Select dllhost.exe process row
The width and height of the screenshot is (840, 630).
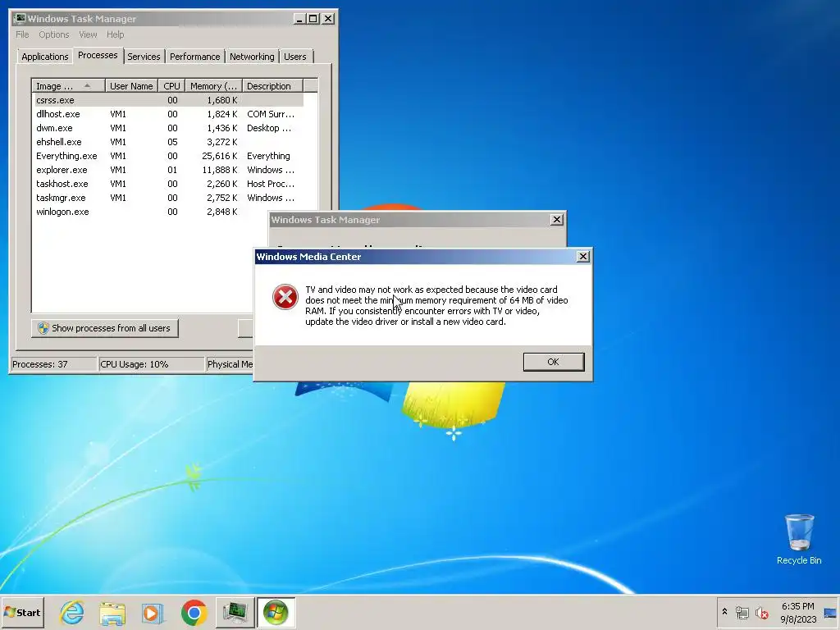pos(167,114)
